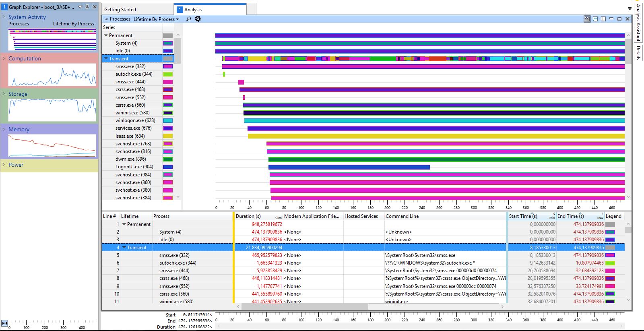Viewport: 644px width, 331px height.
Task: Open the Details side tab
Action: 638,53
